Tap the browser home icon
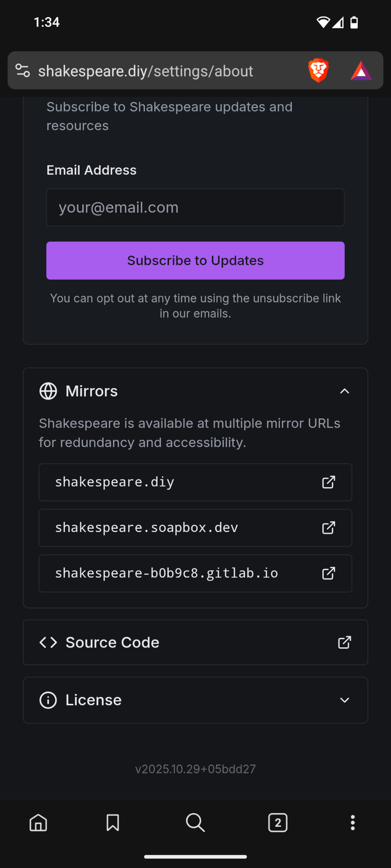This screenshot has height=868, width=391. point(38,823)
